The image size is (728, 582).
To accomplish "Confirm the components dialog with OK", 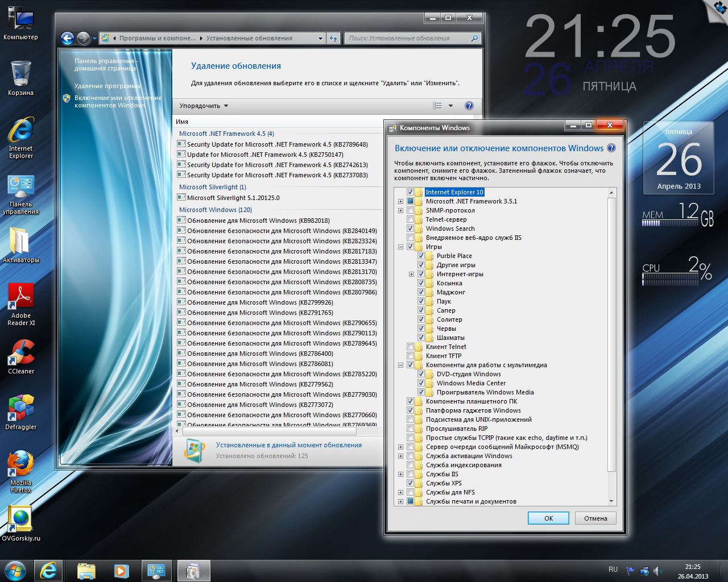I will point(548,518).
